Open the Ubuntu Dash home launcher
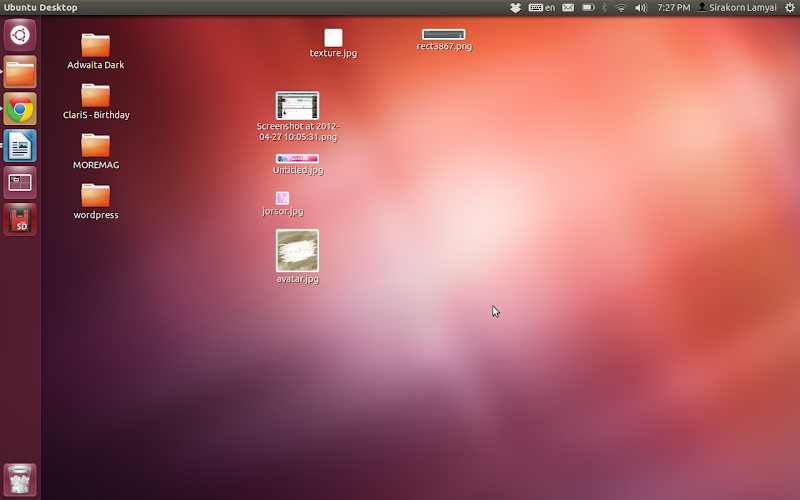 (x=20, y=35)
